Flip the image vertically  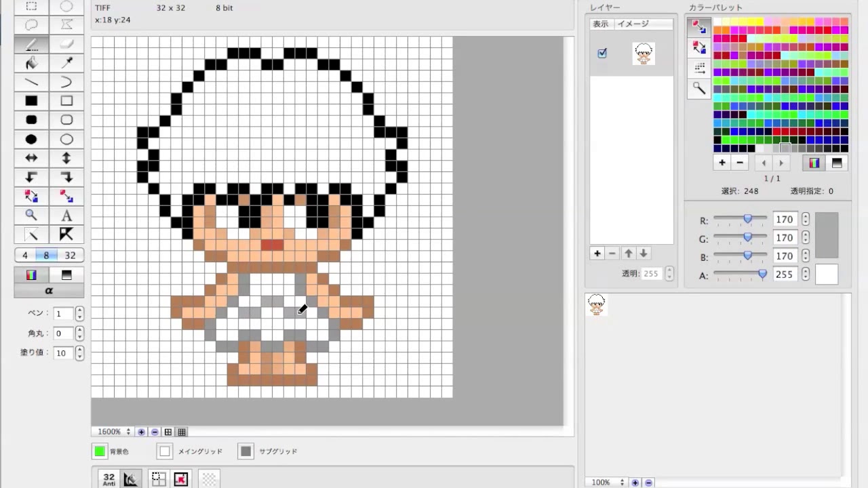click(66, 158)
